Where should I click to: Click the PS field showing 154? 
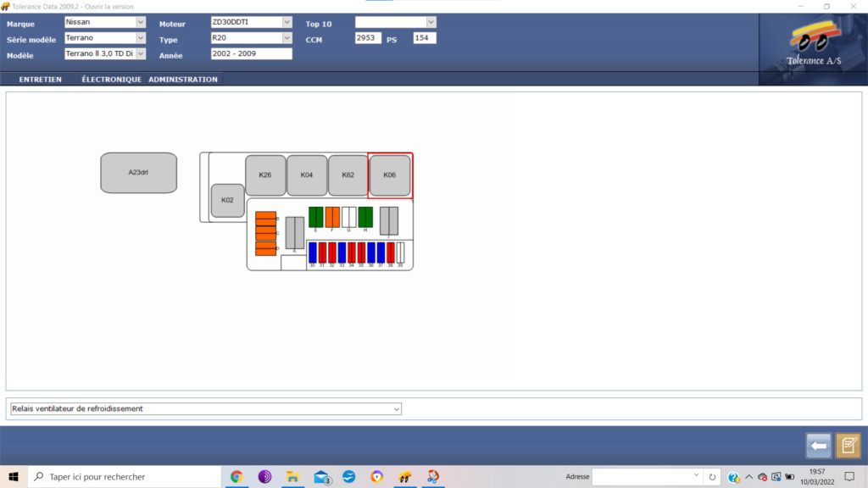(425, 37)
